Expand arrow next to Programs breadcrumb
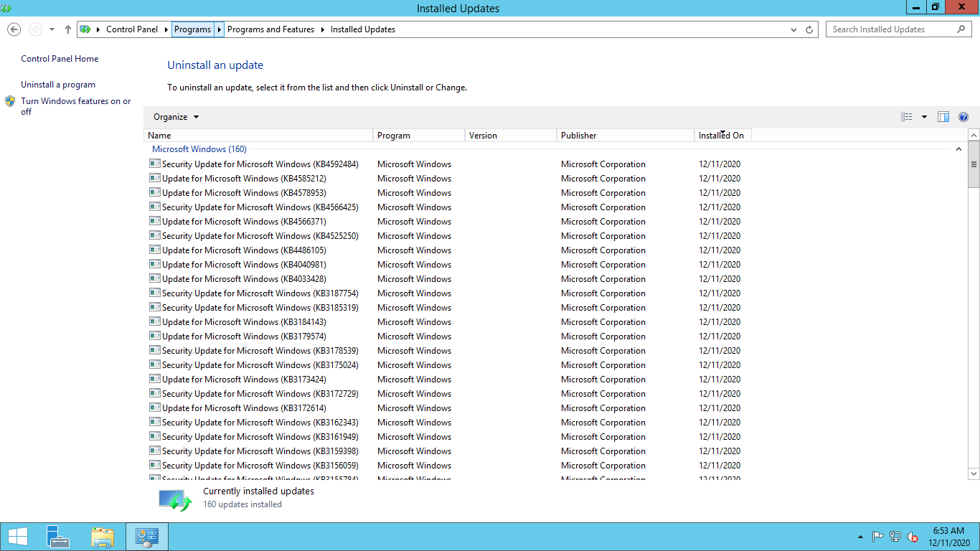This screenshot has height=551, width=980. pos(220,29)
